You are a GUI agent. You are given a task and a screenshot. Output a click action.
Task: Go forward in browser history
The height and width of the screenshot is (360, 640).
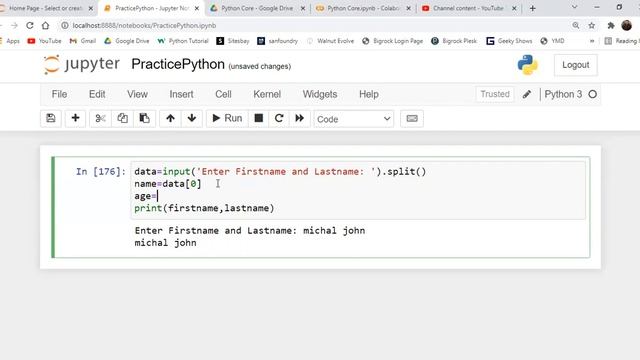(14, 25)
